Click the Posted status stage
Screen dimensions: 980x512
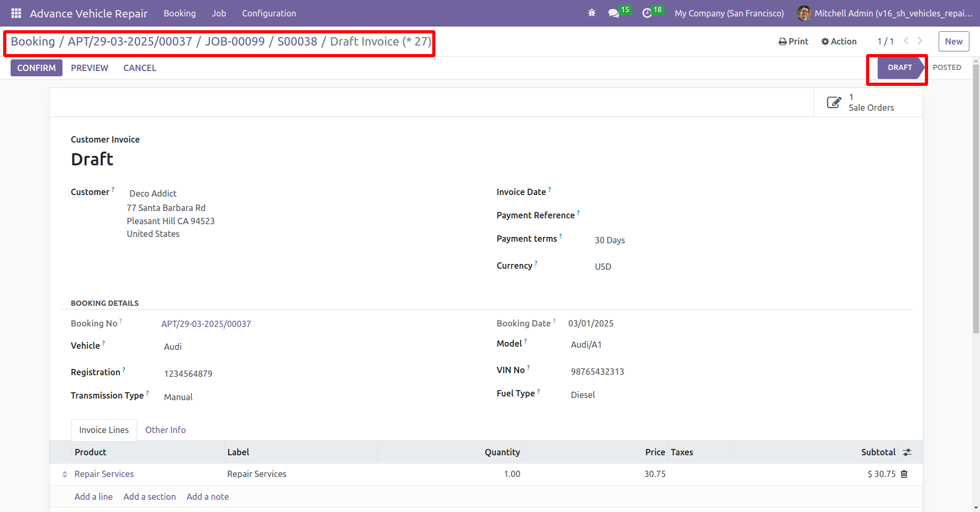947,67
